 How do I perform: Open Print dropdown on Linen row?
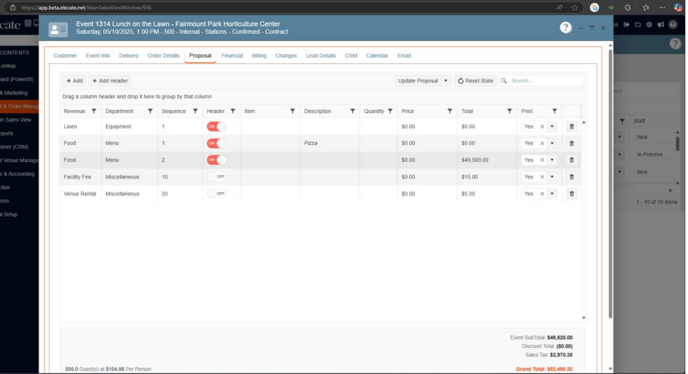(552, 127)
